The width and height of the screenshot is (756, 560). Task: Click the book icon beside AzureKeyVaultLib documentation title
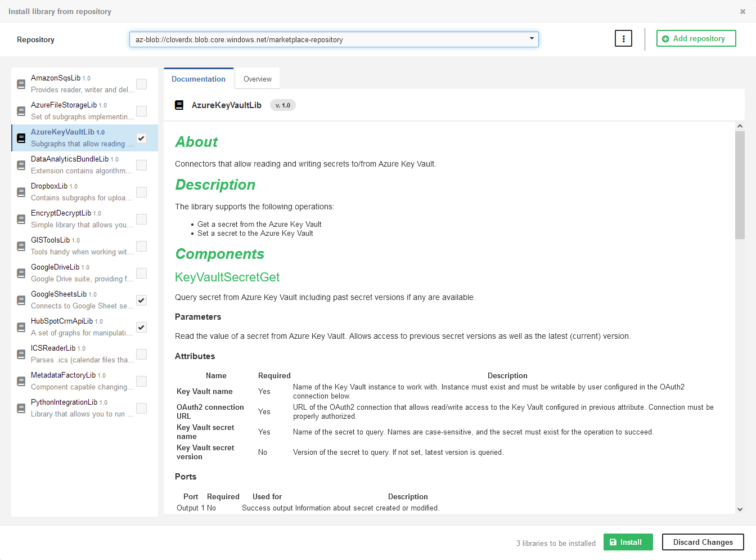[179, 105]
